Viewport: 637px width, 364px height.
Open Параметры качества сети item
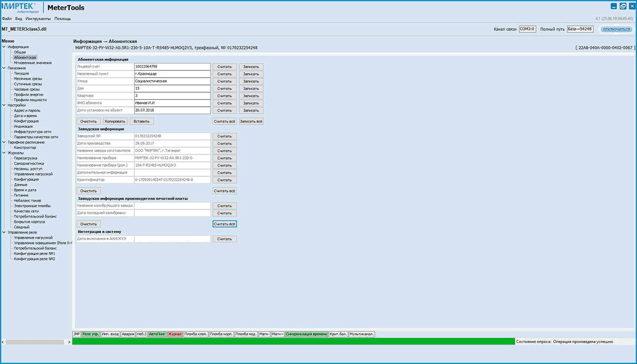(36, 137)
